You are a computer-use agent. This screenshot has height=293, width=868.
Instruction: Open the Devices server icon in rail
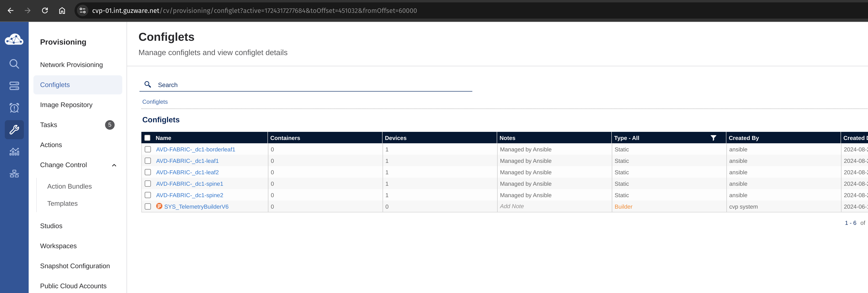(14, 86)
